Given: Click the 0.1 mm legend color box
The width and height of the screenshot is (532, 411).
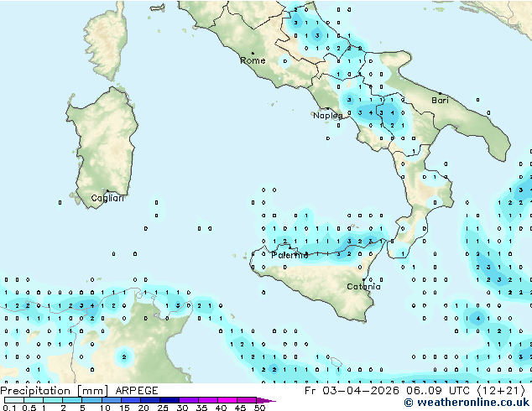Looking at the screenshot, I should [14, 400].
